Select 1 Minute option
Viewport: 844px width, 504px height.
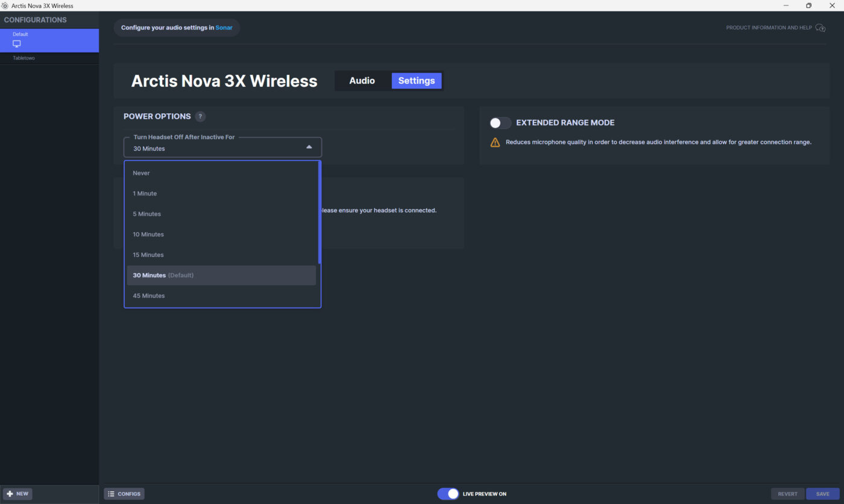tap(221, 194)
